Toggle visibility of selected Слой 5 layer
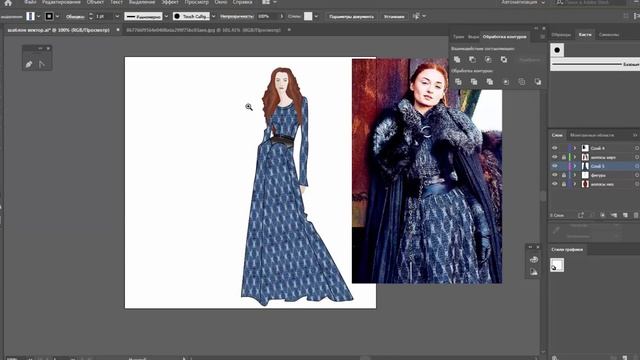Screen dimensions: 640x360 554,166
